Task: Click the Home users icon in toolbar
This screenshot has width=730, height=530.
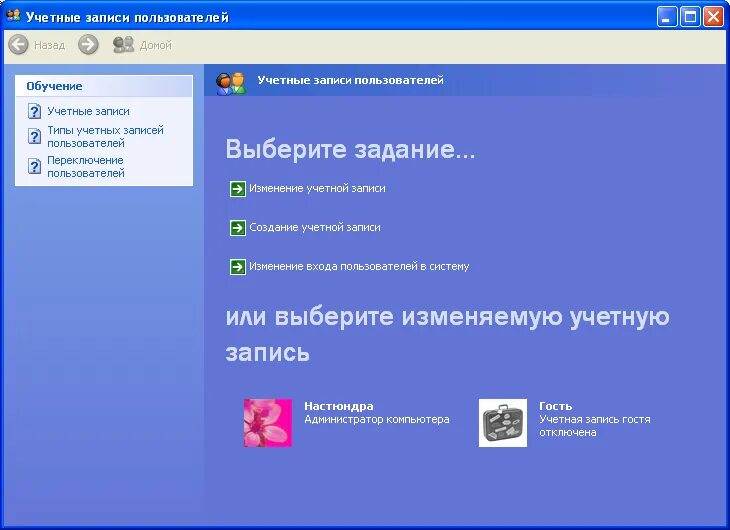Action: coord(123,45)
